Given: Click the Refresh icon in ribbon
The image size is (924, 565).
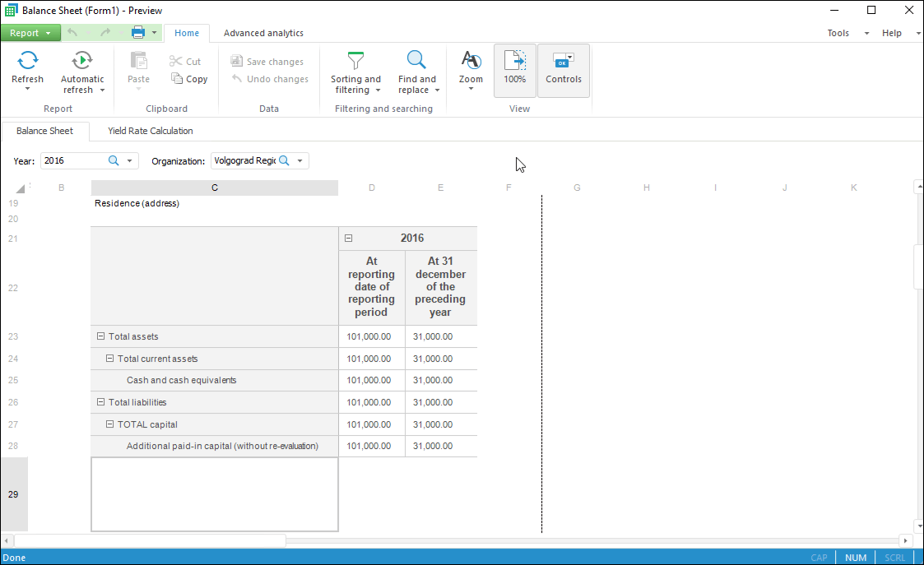Looking at the screenshot, I should [x=27, y=60].
